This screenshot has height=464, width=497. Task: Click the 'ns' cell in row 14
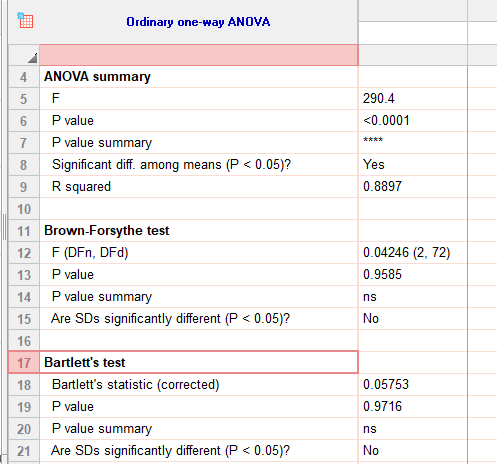(x=370, y=297)
